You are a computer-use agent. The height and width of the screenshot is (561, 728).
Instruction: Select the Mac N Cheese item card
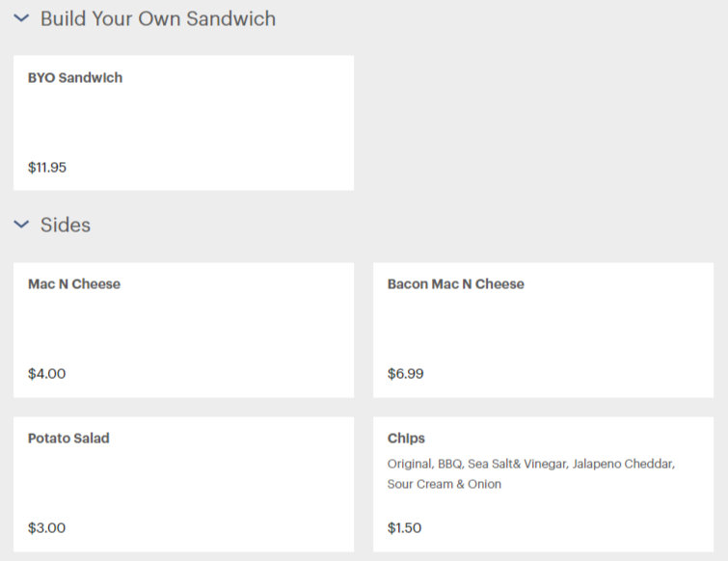click(184, 330)
